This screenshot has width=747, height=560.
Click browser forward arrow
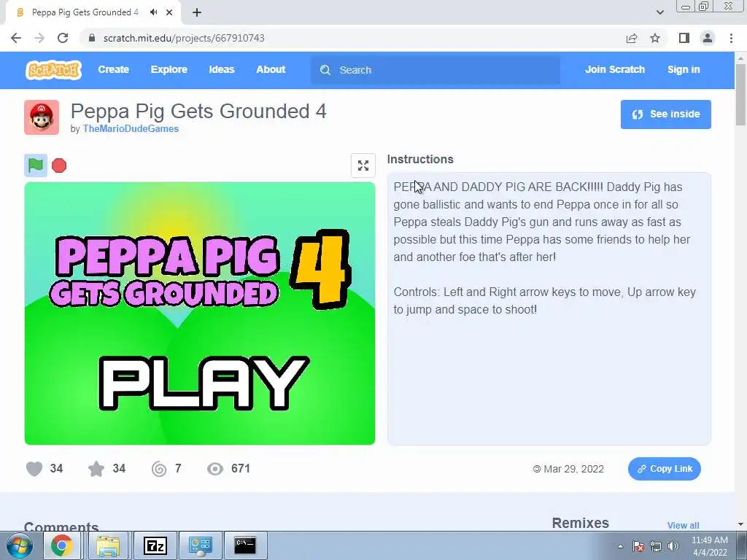(x=39, y=38)
